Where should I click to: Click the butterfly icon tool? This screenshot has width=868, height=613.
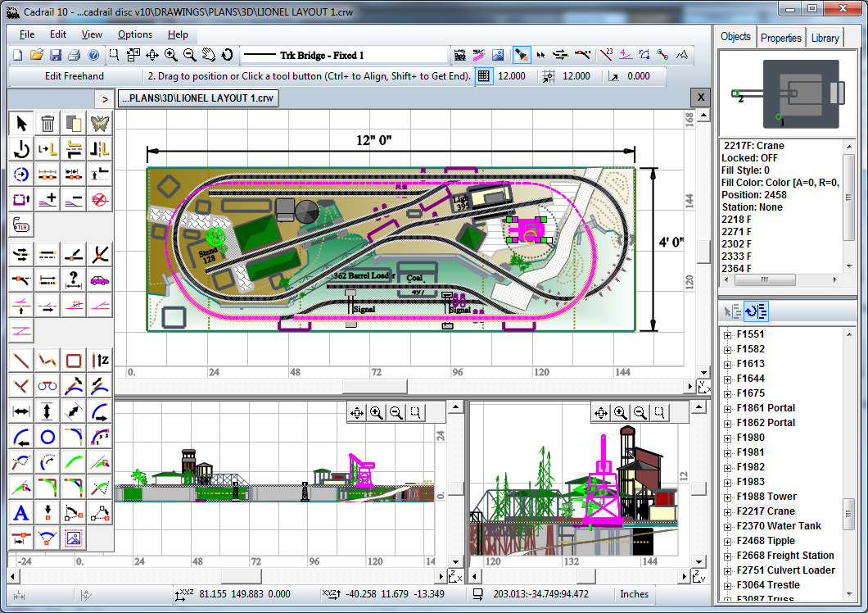[100, 123]
